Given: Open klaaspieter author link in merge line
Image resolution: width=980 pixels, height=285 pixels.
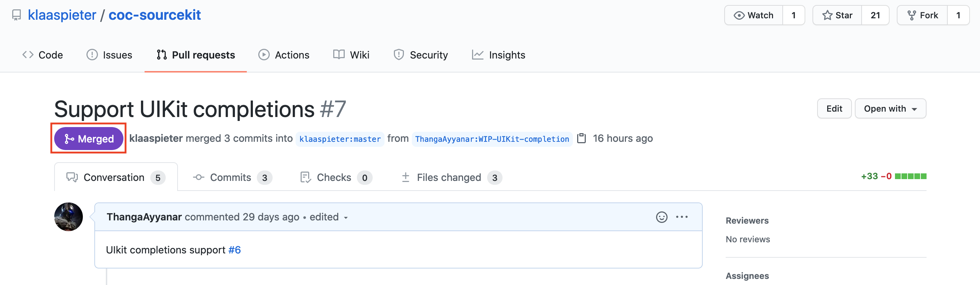Looking at the screenshot, I should tap(156, 138).
